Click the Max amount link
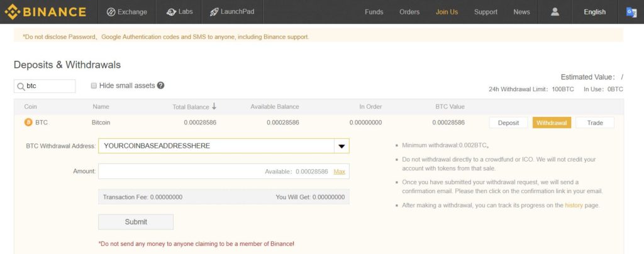This screenshot has height=254, width=644. pyautogui.click(x=339, y=172)
